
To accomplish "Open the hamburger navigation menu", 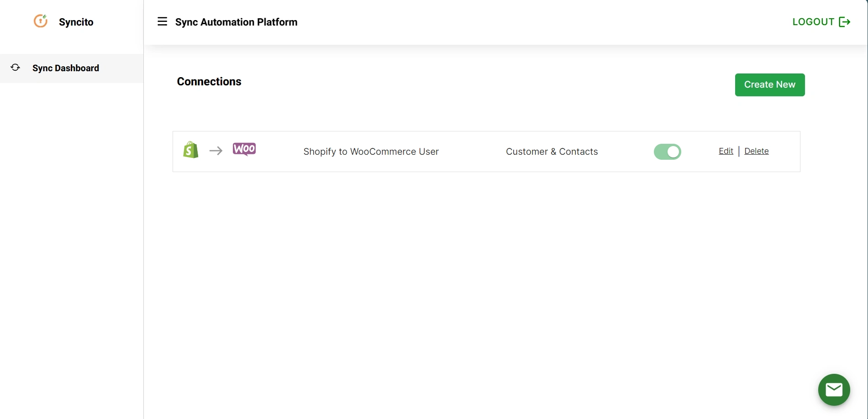I will [162, 21].
